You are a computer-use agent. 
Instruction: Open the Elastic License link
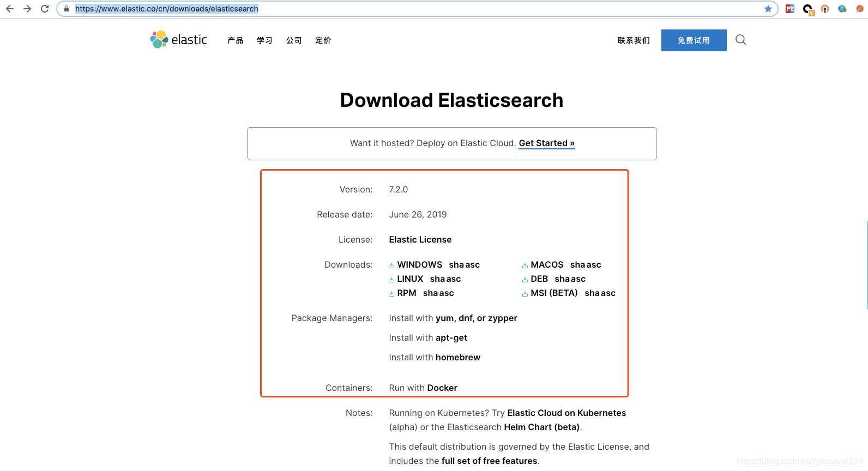coord(420,239)
